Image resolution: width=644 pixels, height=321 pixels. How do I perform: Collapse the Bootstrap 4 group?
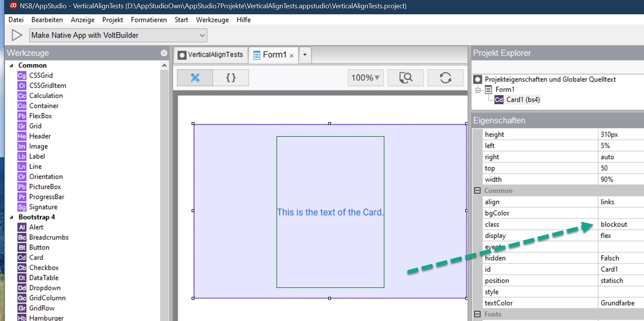pyautogui.click(x=11, y=217)
